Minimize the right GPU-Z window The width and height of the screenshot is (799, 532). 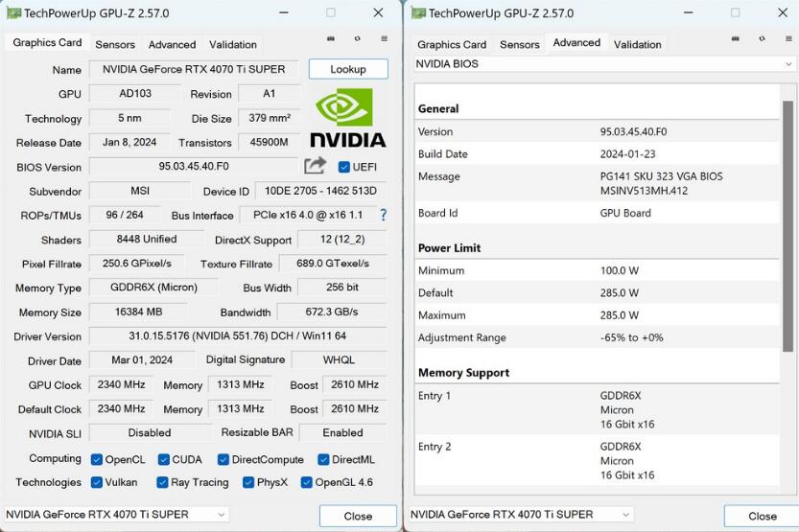pos(689,12)
